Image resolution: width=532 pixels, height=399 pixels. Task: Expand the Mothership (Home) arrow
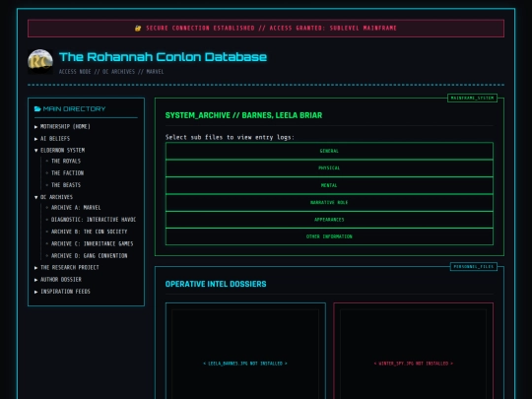pos(36,127)
